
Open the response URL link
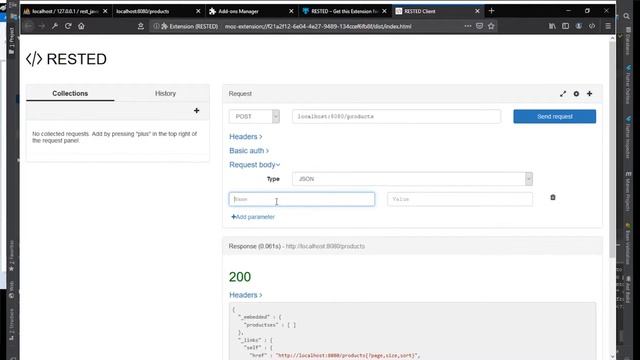point(325,246)
